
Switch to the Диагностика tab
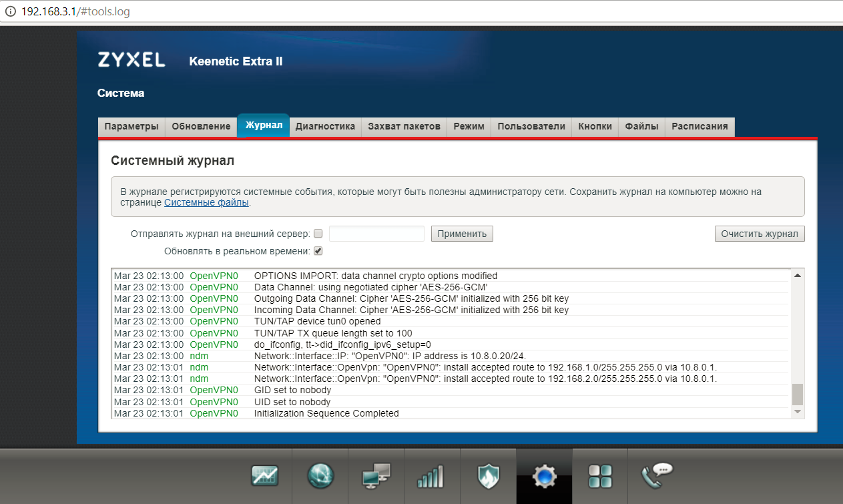tap(325, 126)
